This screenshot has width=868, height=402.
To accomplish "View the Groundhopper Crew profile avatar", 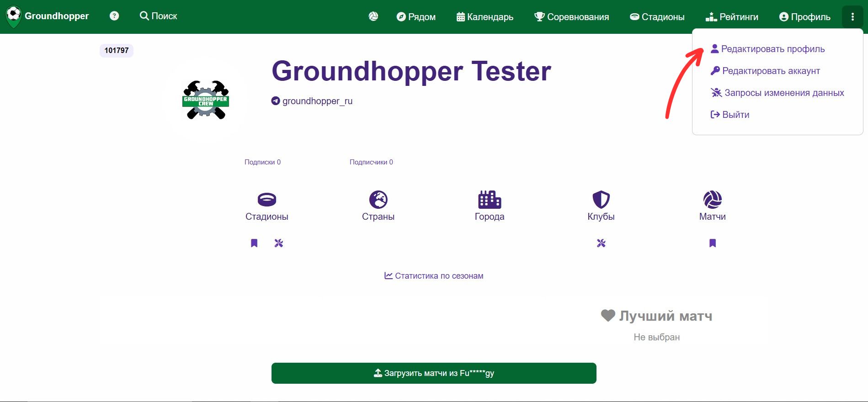I will tap(206, 100).
